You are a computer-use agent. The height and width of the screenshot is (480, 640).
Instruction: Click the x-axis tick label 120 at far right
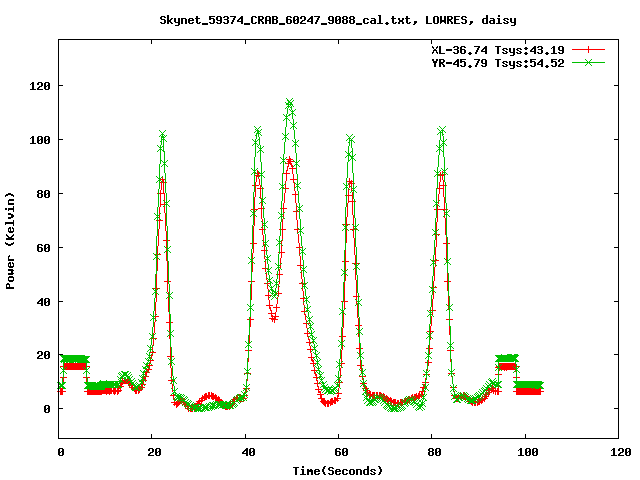621,452
